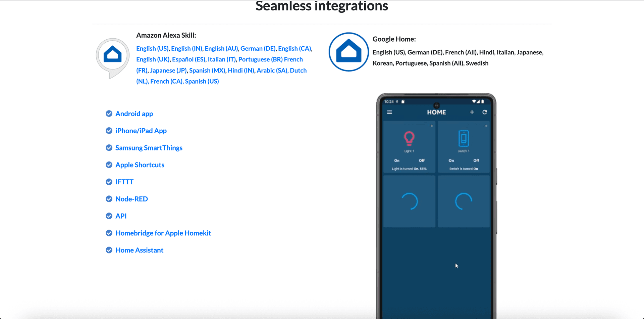
Task: Tap the blue switch 1 device icon
Action: point(464,138)
